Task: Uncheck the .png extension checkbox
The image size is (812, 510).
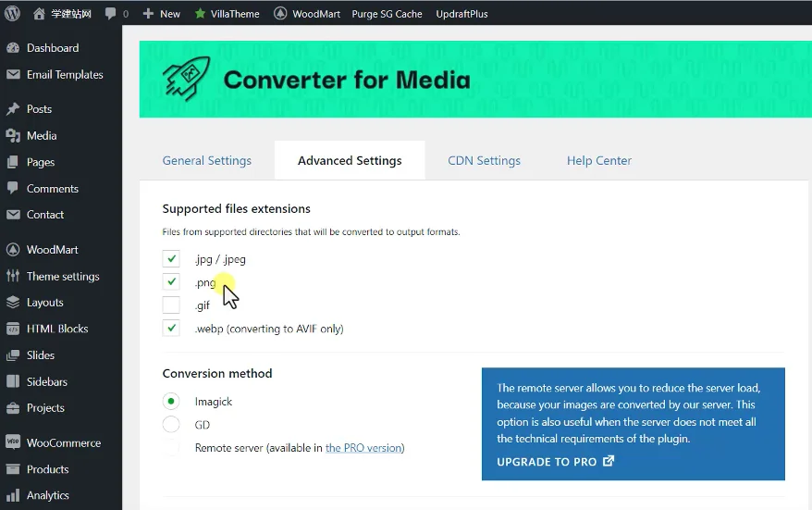Action: 171,281
